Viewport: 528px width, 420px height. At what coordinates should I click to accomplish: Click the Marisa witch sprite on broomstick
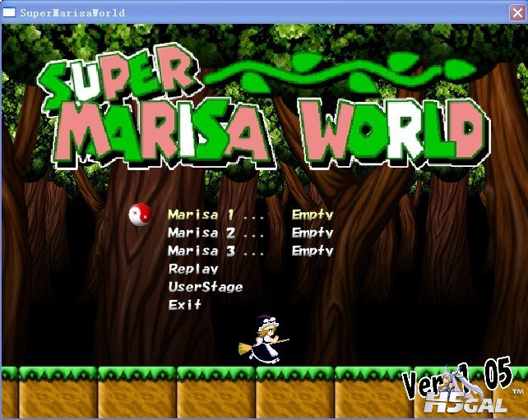[264, 339]
